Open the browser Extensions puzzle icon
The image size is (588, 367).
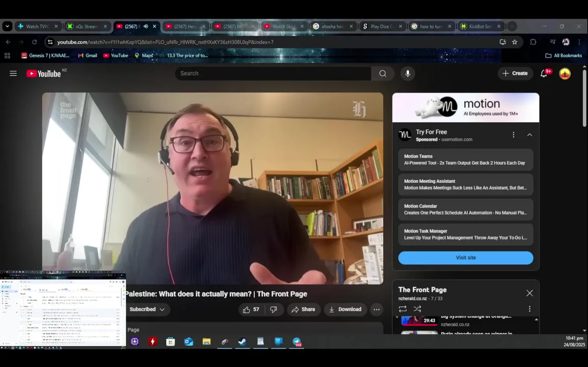pyautogui.click(x=533, y=42)
